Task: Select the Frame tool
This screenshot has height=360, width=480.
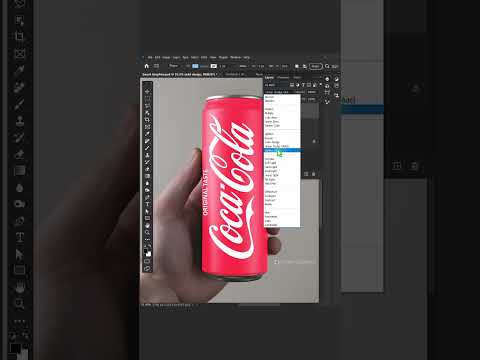Action: click(147, 127)
